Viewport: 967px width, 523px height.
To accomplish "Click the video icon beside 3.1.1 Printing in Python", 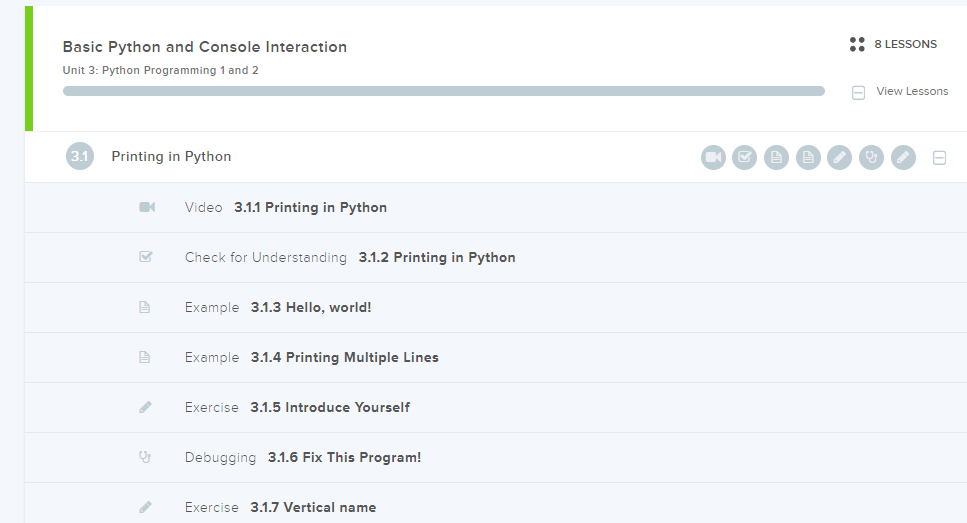I will (x=146, y=207).
